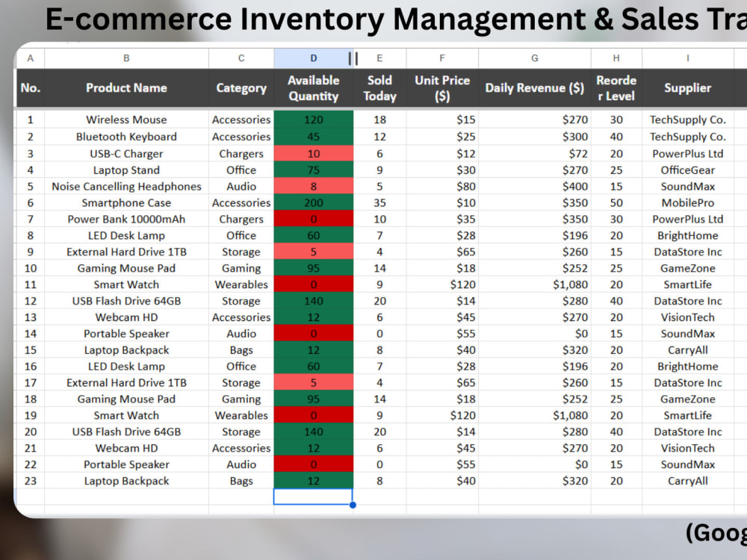Viewport: 747px width, 560px height.
Task: Click the 'Smartphone Case' cell
Action: (x=126, y=203)
